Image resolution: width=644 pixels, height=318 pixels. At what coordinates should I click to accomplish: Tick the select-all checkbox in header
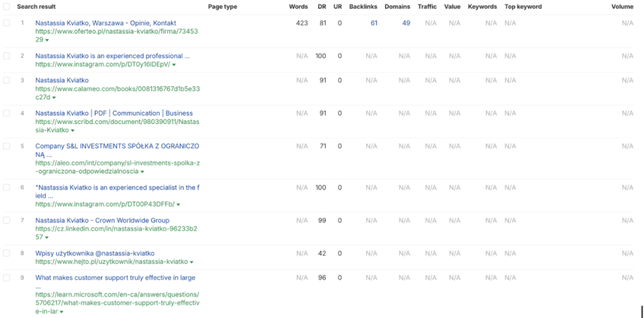click(6, 6)
